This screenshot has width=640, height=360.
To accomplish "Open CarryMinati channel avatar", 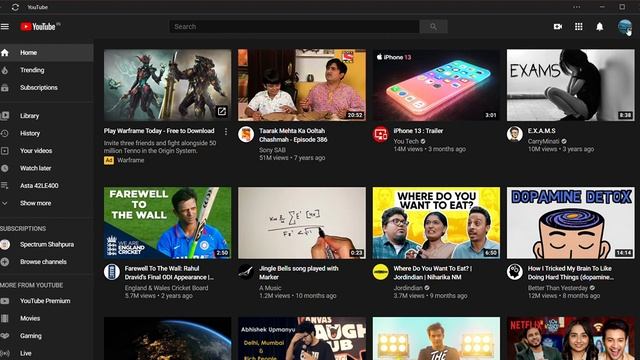I will click(515, 134).
